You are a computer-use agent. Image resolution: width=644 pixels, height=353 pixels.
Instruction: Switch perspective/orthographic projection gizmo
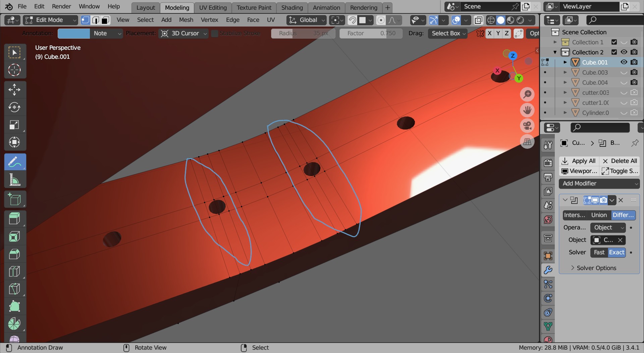527,142
